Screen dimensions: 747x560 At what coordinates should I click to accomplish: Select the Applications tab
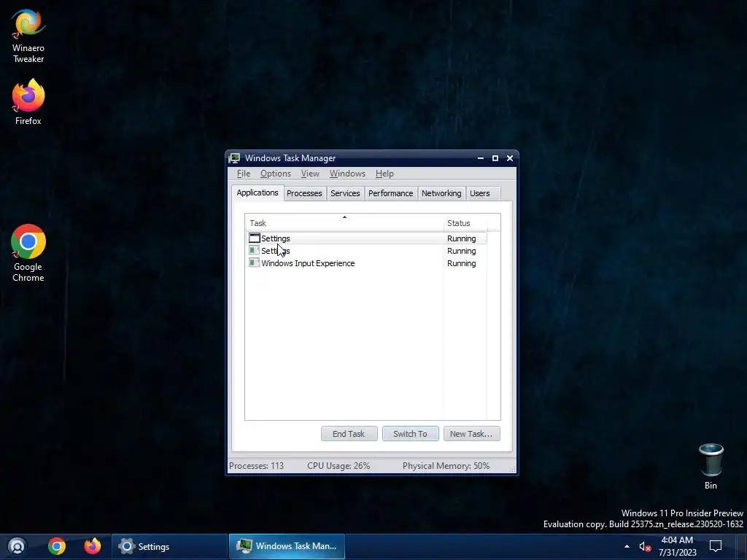pos(258,192)
